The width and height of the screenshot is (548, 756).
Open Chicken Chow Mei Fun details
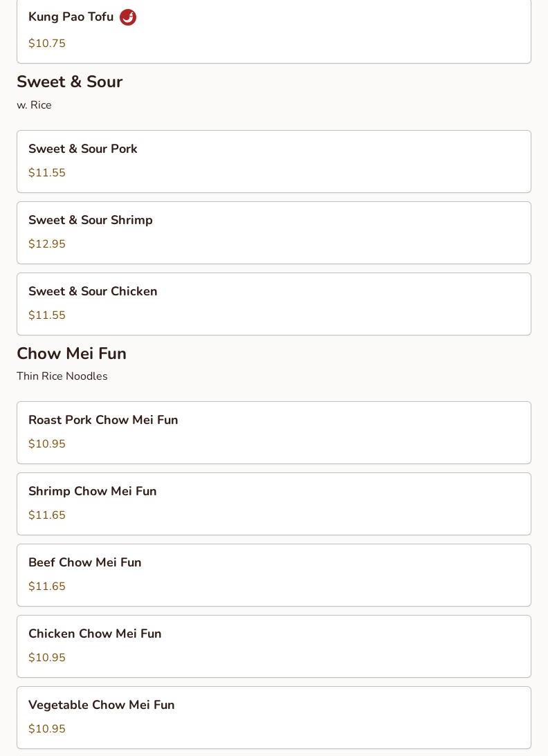(274, 647)
